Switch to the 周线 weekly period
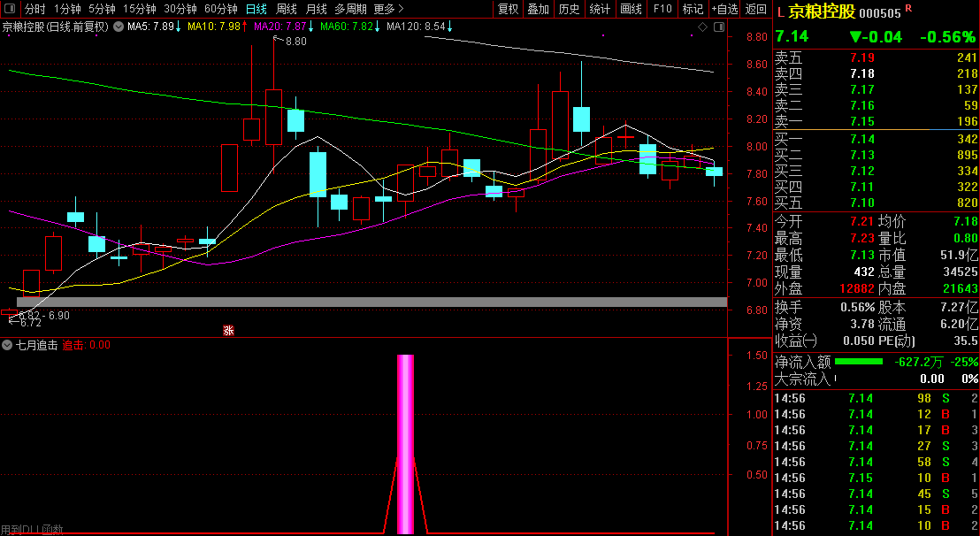The height and width of the screenshot is (536, 980). pos(286,9)
